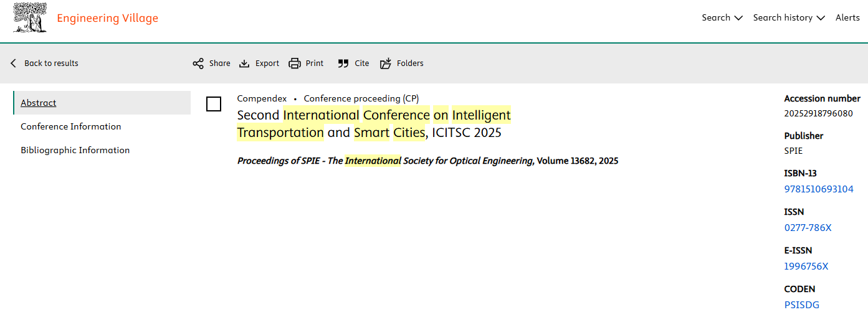Click the Share icon
This screenshot has width=868, height=330.
click(198, 64)
